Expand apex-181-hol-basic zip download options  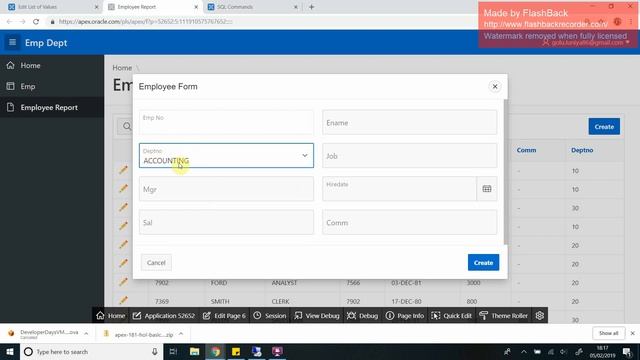181,334
